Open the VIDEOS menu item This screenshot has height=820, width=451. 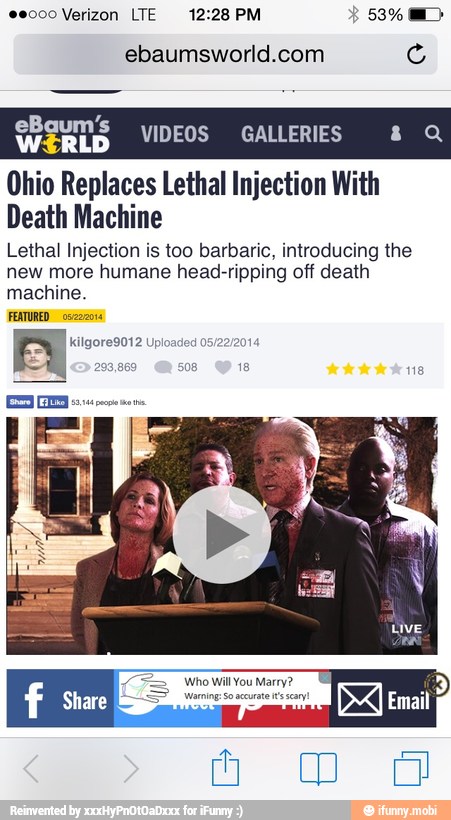tap(175, 134)
